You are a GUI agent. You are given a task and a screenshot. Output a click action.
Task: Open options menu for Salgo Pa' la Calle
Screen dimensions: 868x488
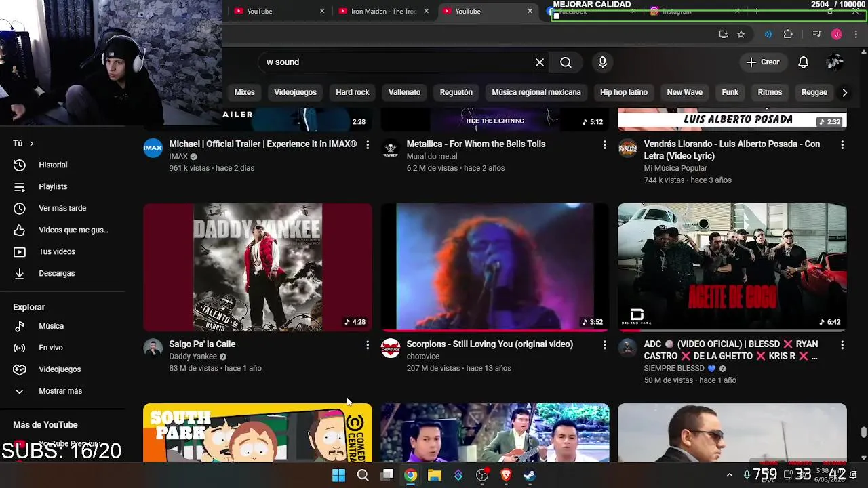click(368, 345)
